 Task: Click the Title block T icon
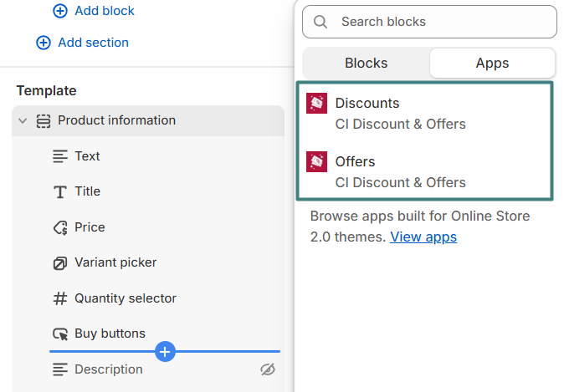coord(60,192)
